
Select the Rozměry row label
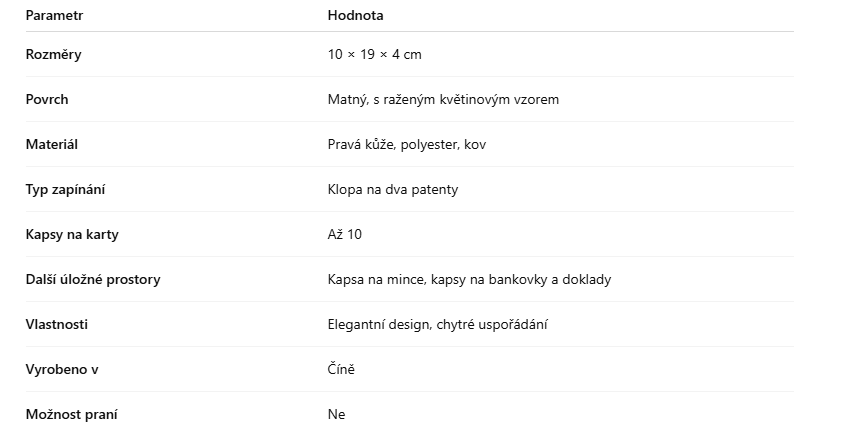tap(53, 54)
